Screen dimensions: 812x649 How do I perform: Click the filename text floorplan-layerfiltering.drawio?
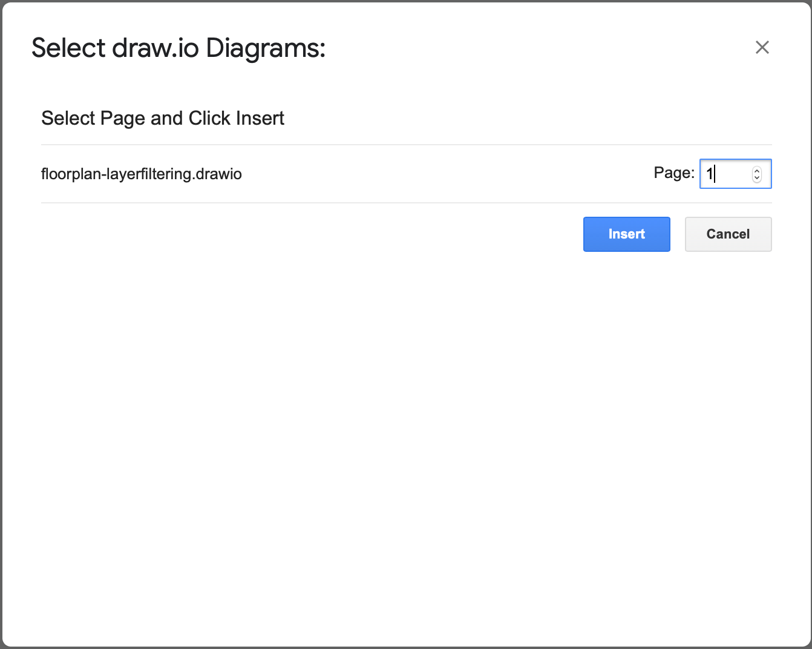[x=141, y=174]
